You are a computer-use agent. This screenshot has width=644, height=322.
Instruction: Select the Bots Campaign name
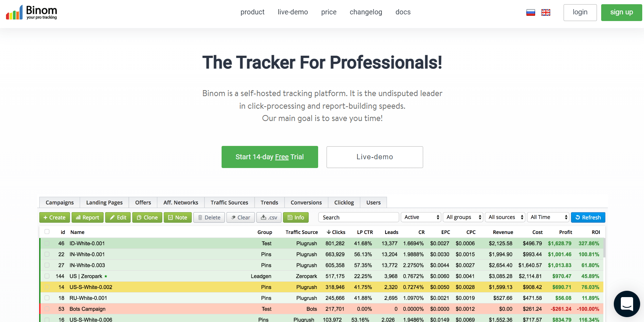(x=87, y=309)
